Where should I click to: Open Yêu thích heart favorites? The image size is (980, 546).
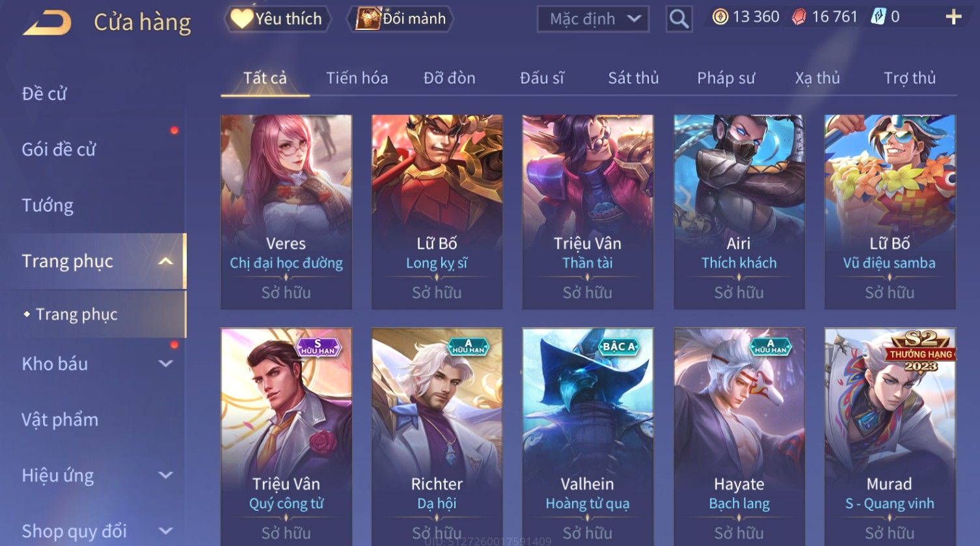277,19
